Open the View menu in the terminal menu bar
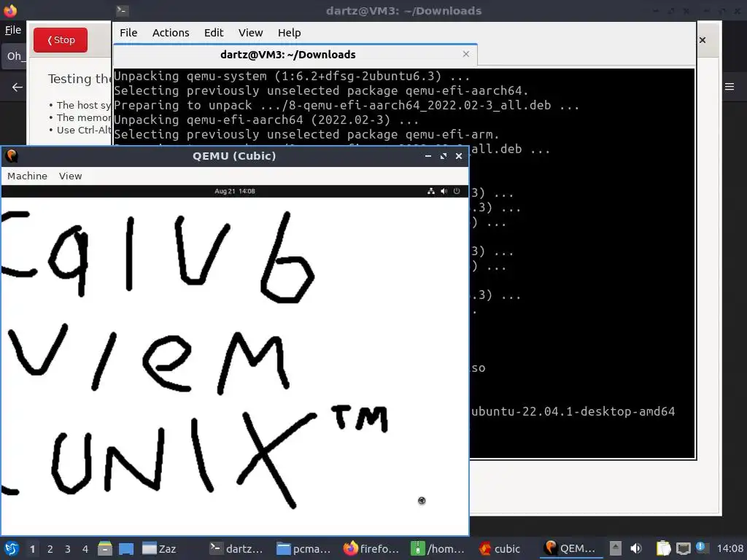 (x=251, y=33)
